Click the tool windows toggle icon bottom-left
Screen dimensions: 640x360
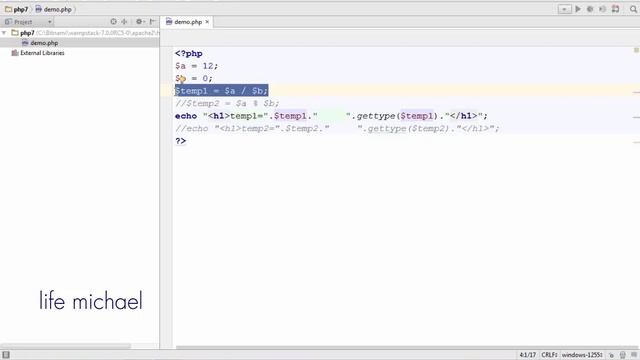[6, 355]
